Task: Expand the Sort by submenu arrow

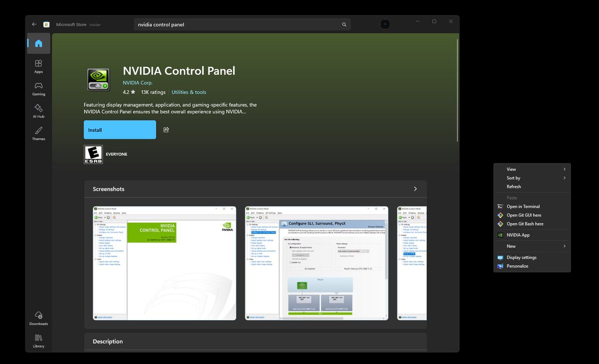Action: (x=565, y=178)
